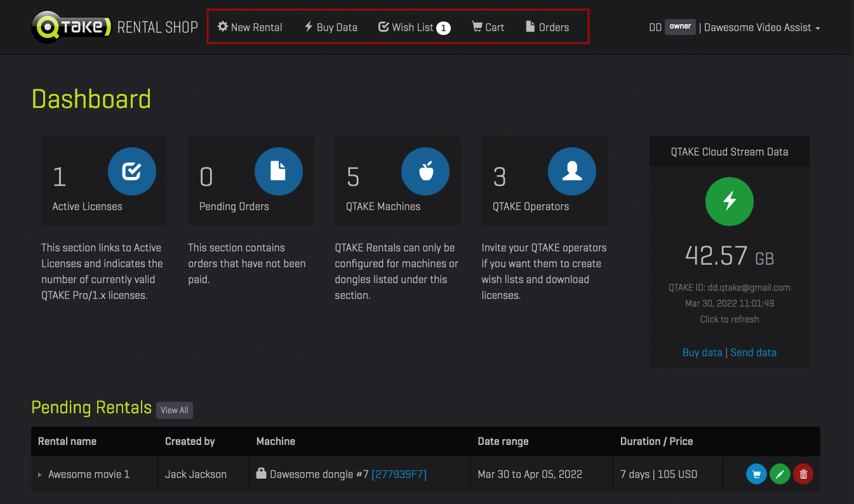Screen dimensions: 854x504
Task: Edit the Awesome movie 1 rental
Action: 780,474
